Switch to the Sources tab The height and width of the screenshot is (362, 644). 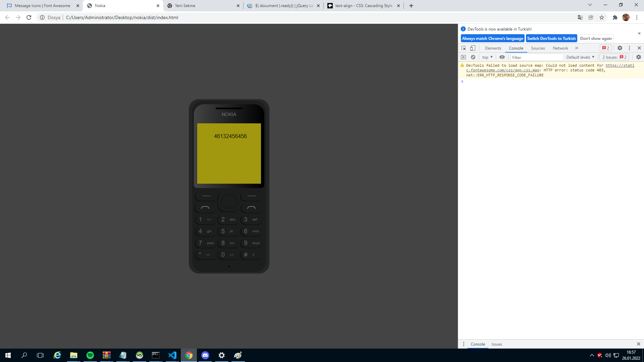(538, 48)
